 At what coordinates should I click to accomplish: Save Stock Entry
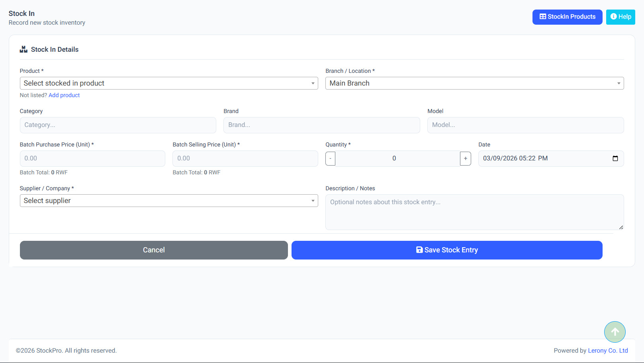point(447,250)
